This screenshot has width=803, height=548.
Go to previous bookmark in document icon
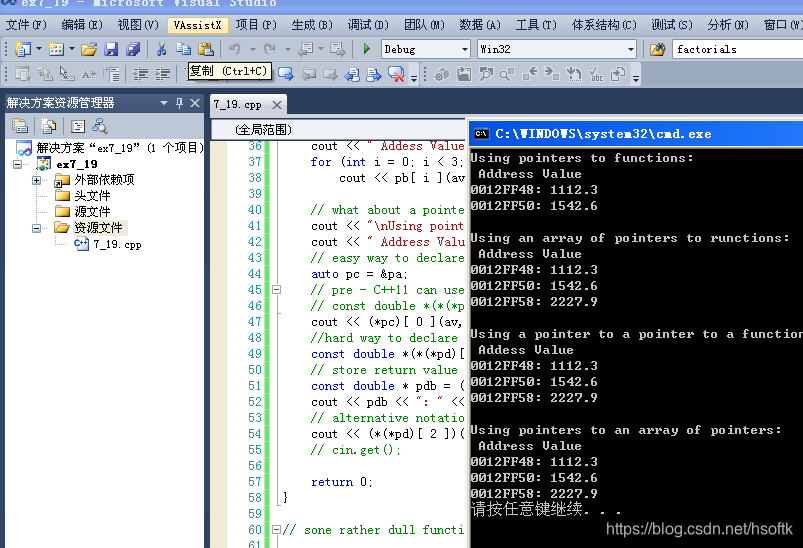352,74
